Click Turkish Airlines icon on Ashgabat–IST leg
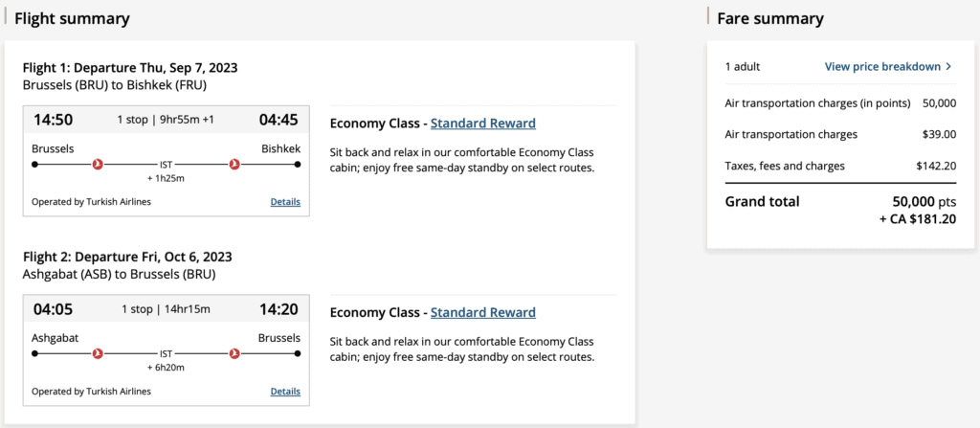 (x=97, y=354)
